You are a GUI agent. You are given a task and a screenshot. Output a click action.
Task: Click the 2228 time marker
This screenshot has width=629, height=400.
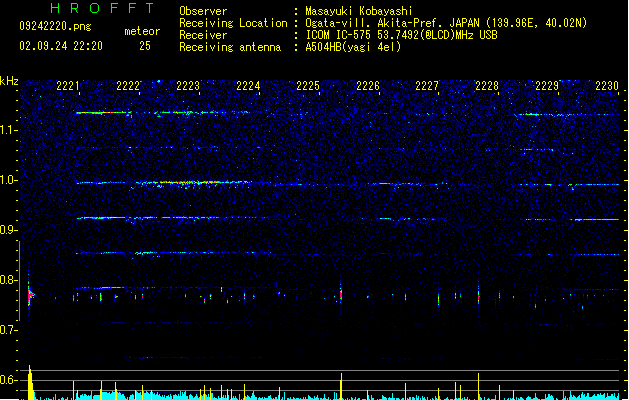tap(487, 86)
